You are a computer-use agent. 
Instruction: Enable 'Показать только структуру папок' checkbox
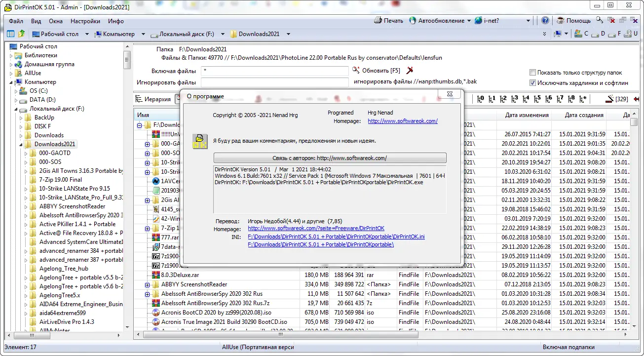coord(532,73)
